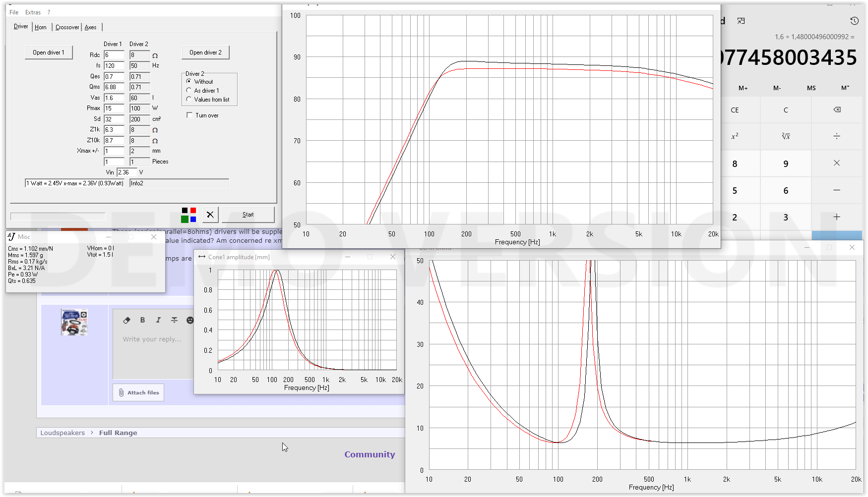Click the Driver 1 Sd field
This screenshot has width=868, height=497.
pos(114,119)
